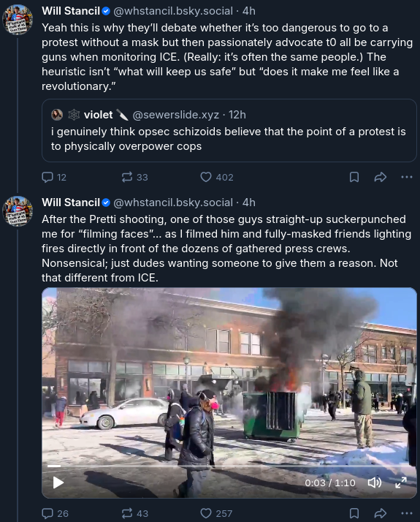
Task: Reply to the first Will Stancil post
Action: (54, 177)
